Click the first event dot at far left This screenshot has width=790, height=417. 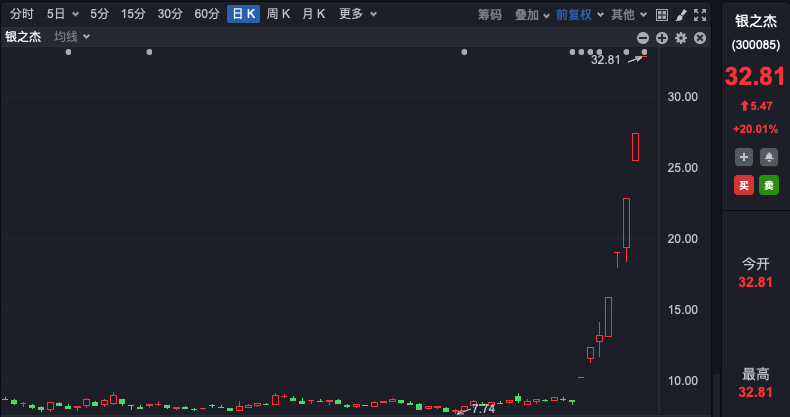(68, 52)
